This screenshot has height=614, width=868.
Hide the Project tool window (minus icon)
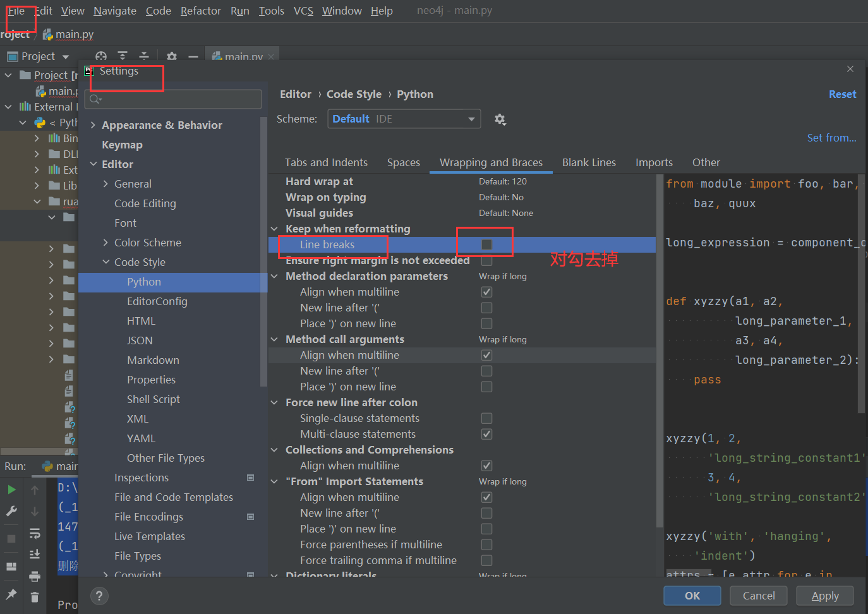pyautogui.click(x=193, y=56)
